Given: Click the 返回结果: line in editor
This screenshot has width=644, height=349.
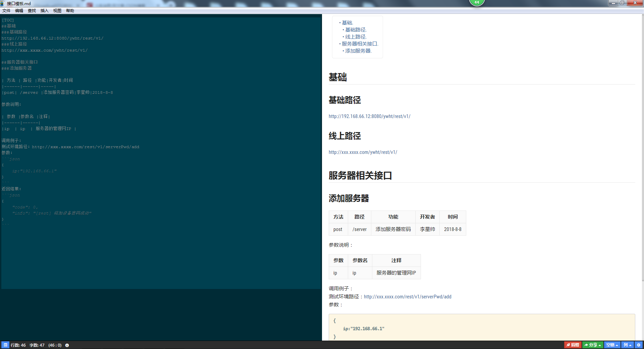Looking at the screenshot, I should [11, 189].
